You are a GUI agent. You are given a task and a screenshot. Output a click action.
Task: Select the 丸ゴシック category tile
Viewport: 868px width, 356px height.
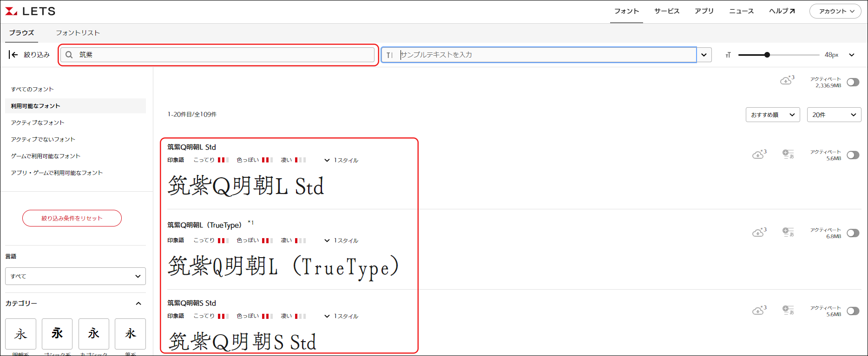click(x=94, y=334)
